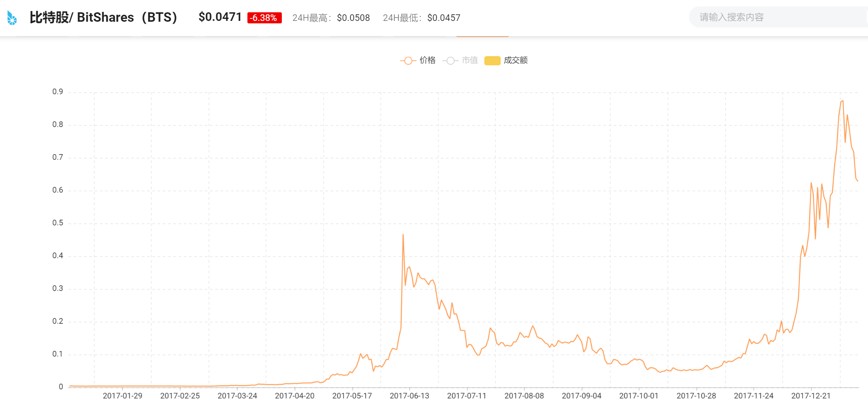Image resolution: width=868 pixels, height=407 pixels.
Task: Click the 0.8 y-axis label
Action: [58, 125]
